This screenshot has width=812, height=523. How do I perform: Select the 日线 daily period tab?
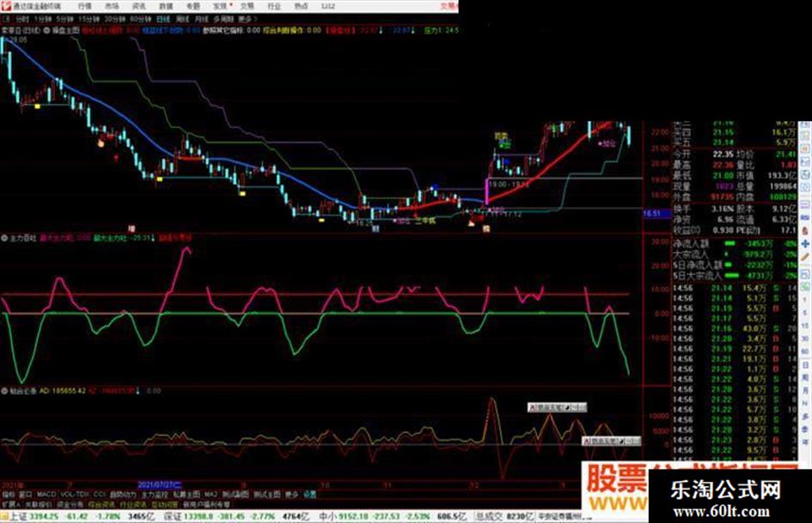point(163,19)
